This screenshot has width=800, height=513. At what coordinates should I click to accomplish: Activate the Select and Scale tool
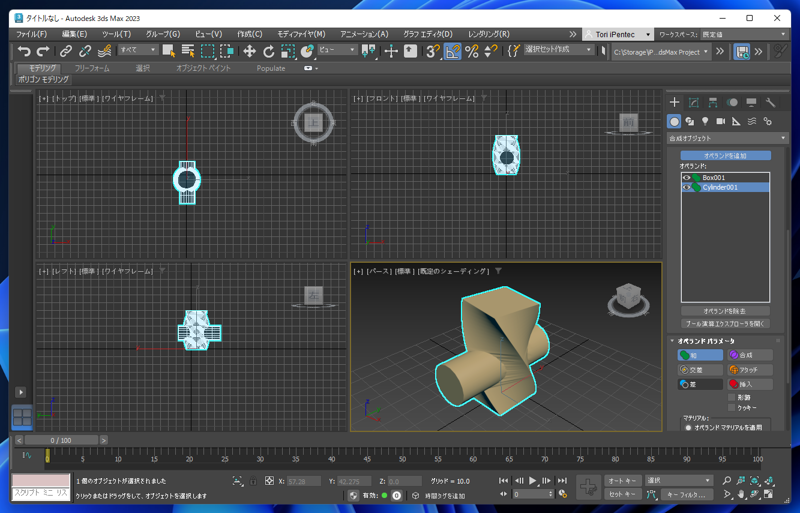pyautogui.click(x=288, y=51)
